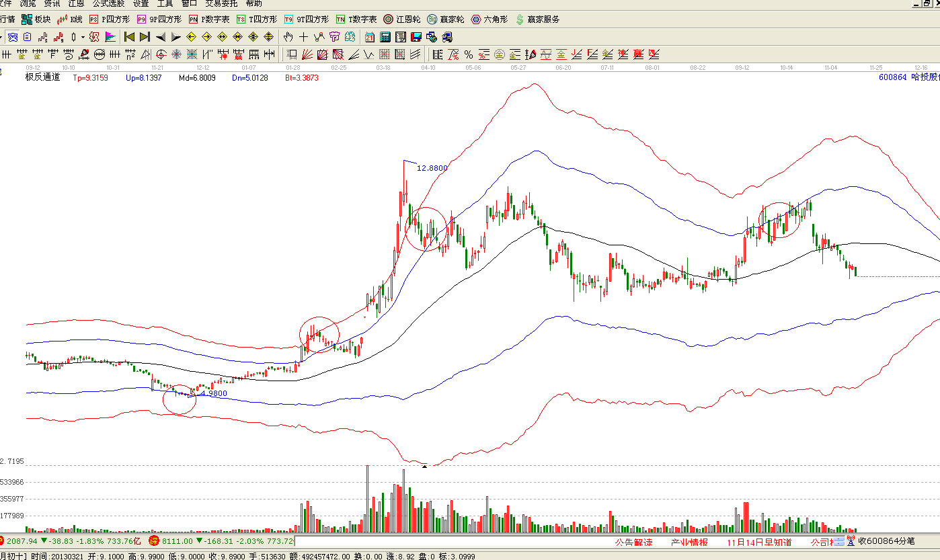Viewport: 940px width, 560px height.
Task: Click the 11月14日早知道 news link
Action: pyautogui.click(x=759, y=542)
